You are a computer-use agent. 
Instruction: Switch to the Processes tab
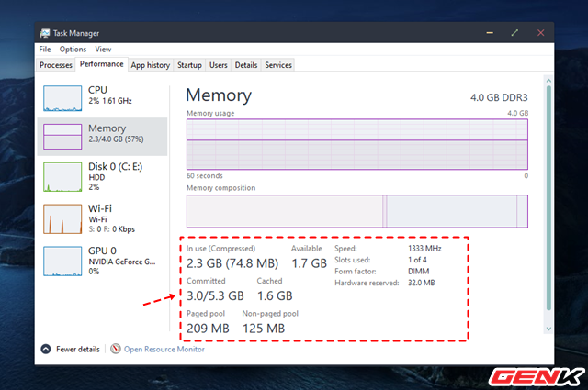point(56,65)
